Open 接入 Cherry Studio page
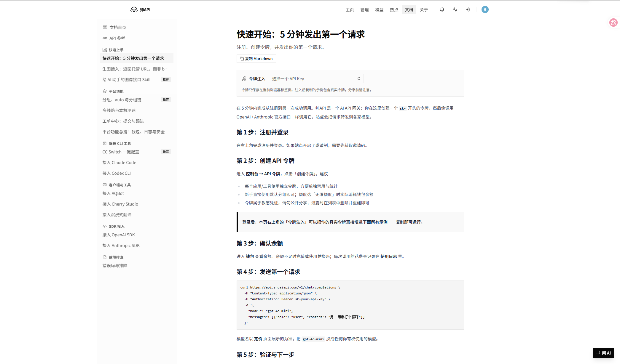The height and width of the screenshot is (364, 620). tap(137, 204)
